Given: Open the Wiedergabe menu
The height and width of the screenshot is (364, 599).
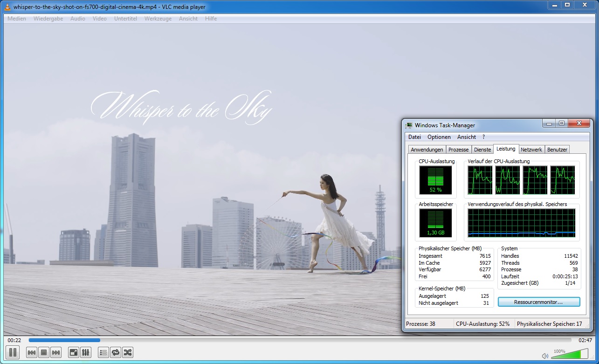Looking at the screenshot, I should 48,19.
